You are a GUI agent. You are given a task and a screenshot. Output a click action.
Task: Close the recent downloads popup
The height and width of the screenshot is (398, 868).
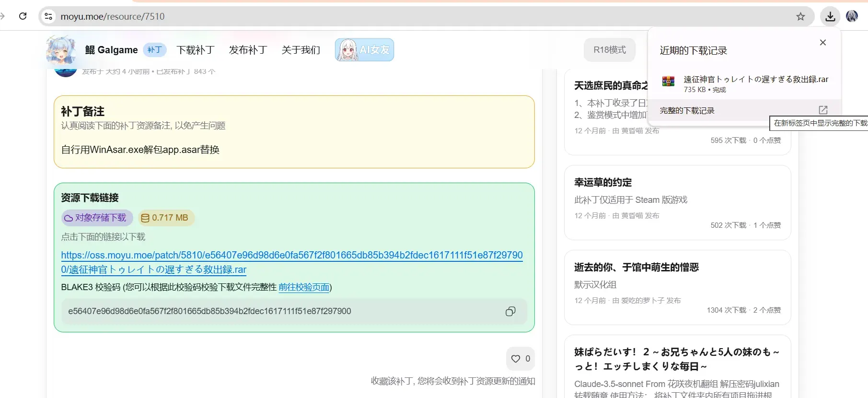(x=823, y=43)
